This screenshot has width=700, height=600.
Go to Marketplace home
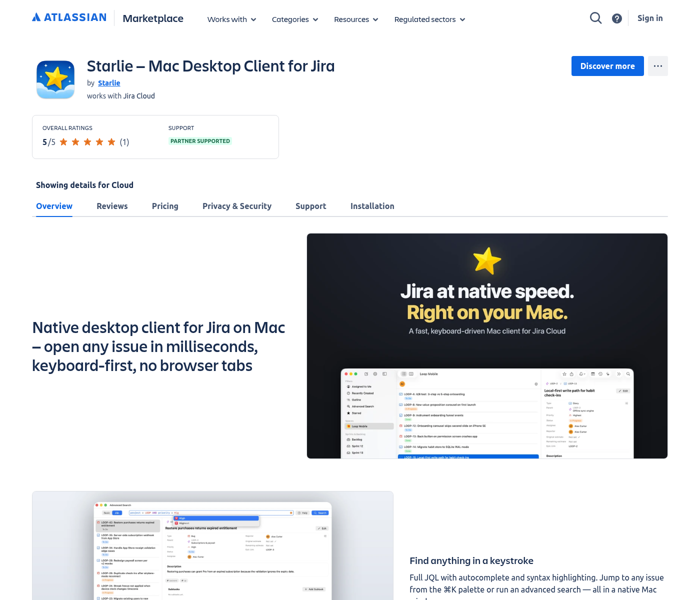pyautogui.click(x=153, y=18)
